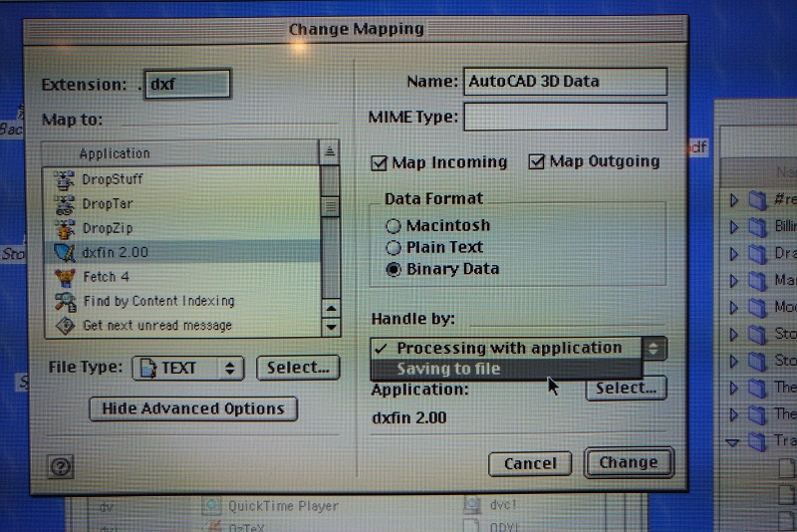The image size is (797, 532).
Task: Select DropStuff application icon in list
Action: [64, 180]
